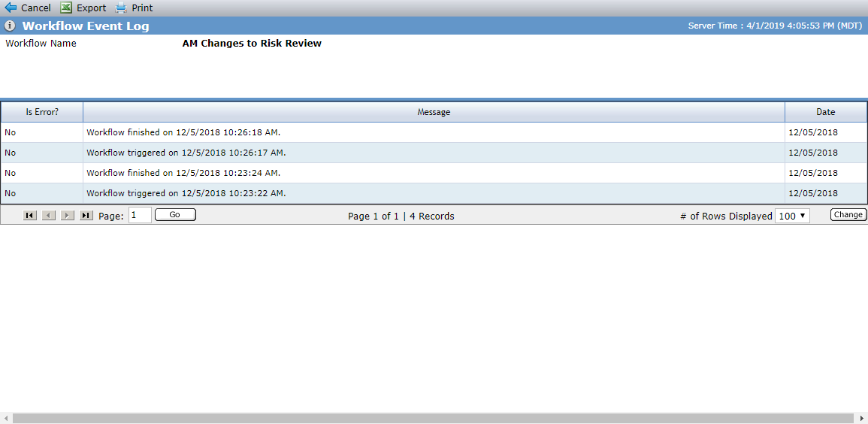Click the Go button
Viewport: 868px width, 424px height.
(x=175, y=215)
